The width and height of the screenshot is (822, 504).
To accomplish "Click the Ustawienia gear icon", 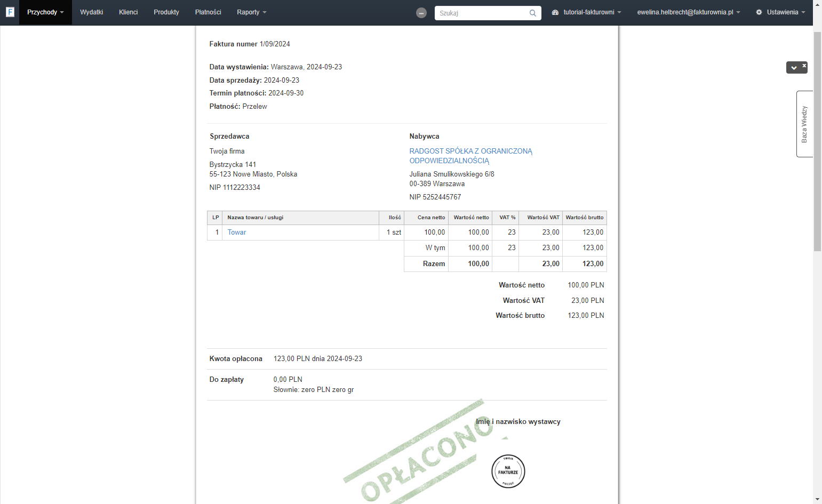I will tap(759, 12).
